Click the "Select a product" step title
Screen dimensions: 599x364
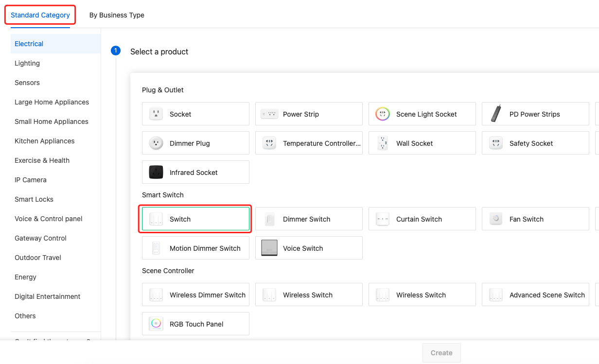(159, 52)
